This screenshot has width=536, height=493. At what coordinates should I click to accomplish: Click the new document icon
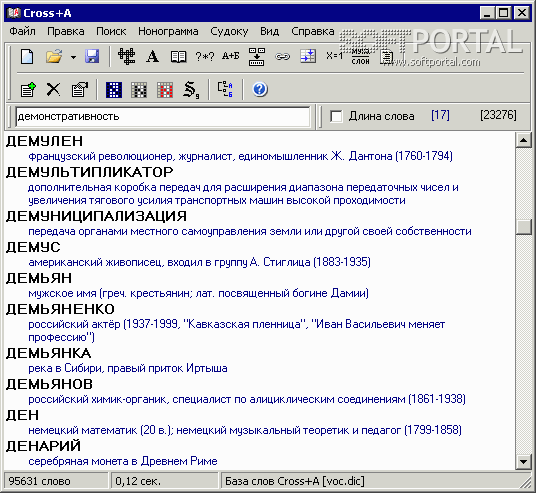pos(27,56)
